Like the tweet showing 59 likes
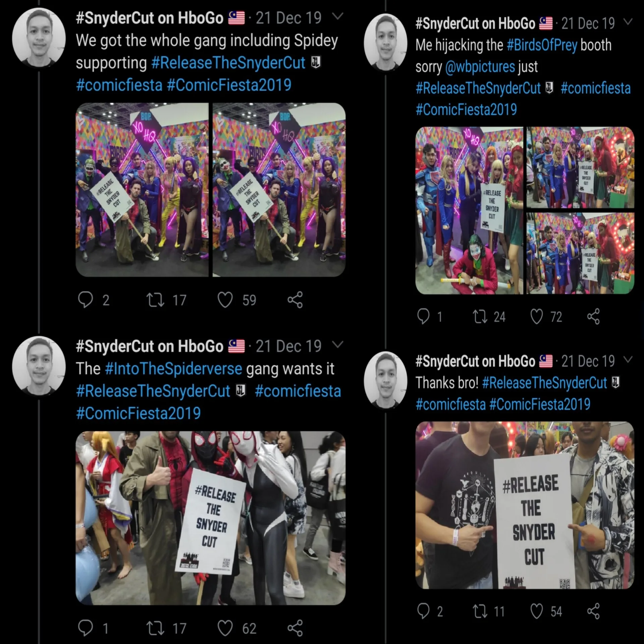Screen dimensions: 644x644 (225, 300)
